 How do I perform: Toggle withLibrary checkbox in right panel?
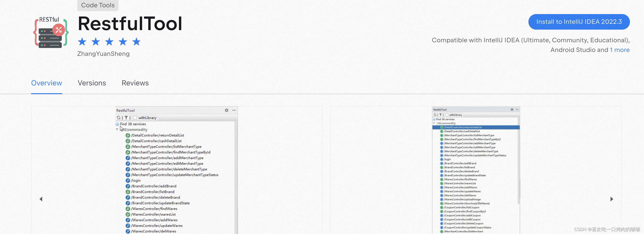click(x=447, y=115)
